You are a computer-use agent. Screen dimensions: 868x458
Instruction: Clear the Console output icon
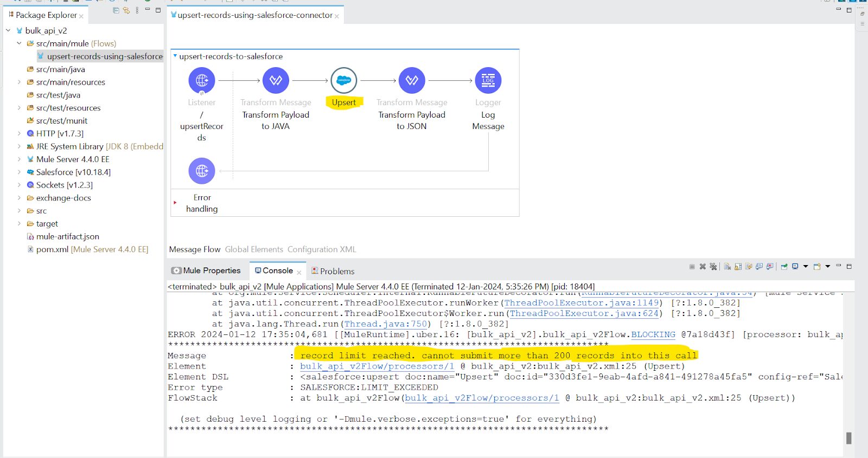point(727,266)
